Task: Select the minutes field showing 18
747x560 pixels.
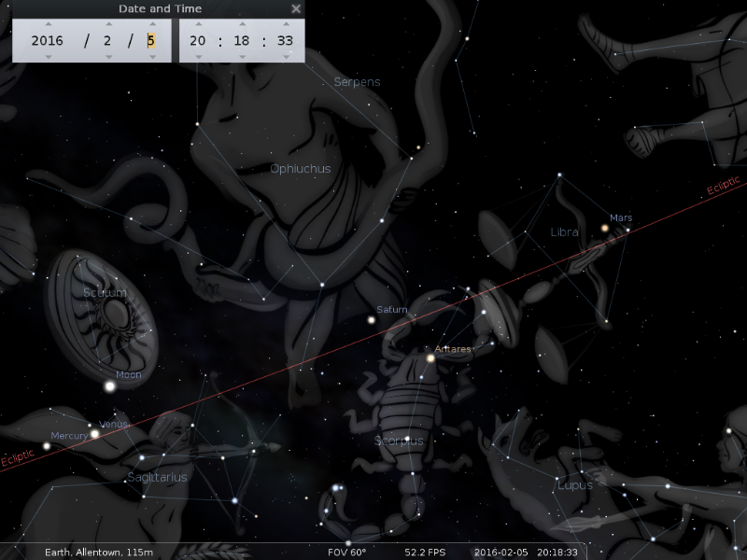Action: pos(242,40)
